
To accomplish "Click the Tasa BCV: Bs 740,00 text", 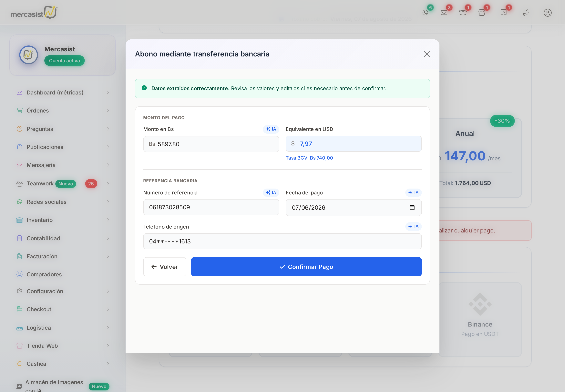I will (309, 158).
